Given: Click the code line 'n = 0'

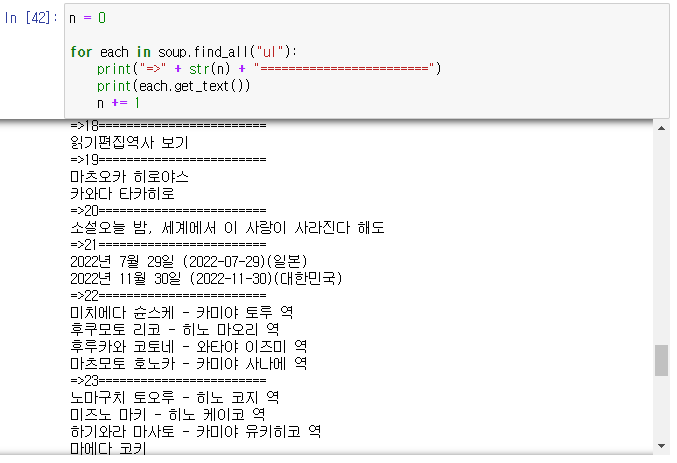Looking at the screenshot, I should [87, 18].
